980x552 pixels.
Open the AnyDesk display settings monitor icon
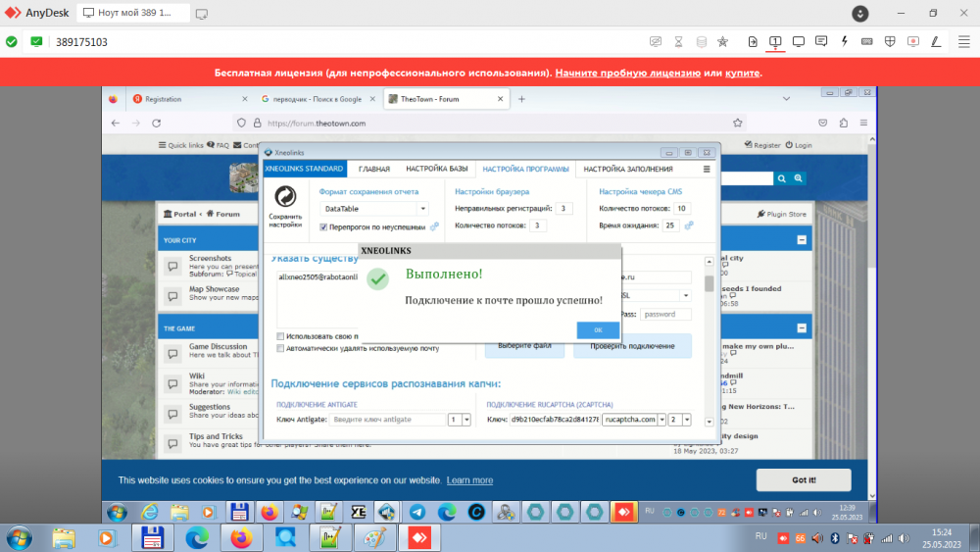click(798, 41)
